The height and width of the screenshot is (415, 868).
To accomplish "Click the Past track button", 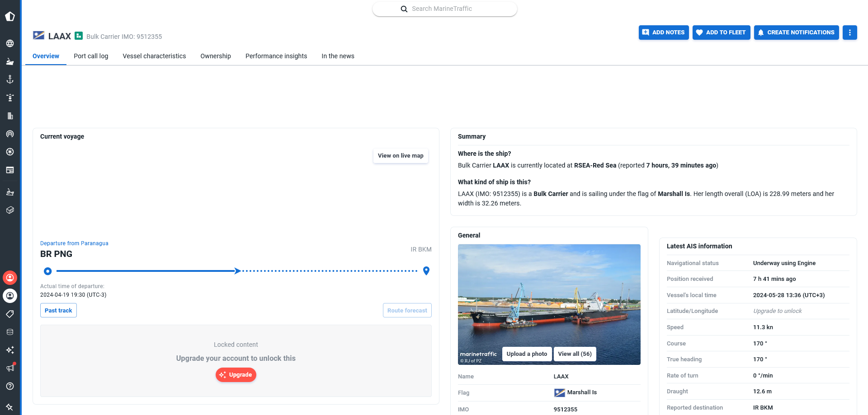I will click(58, 310).
